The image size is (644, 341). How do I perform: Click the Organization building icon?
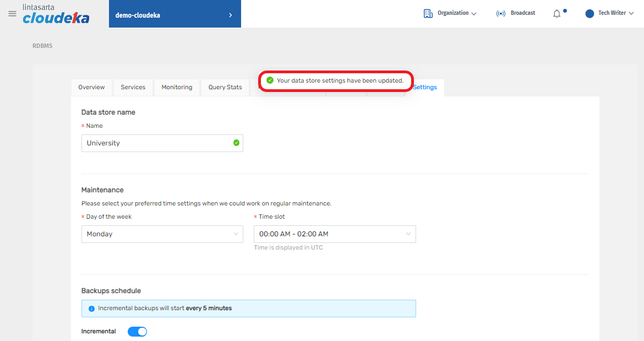(428, 13)
